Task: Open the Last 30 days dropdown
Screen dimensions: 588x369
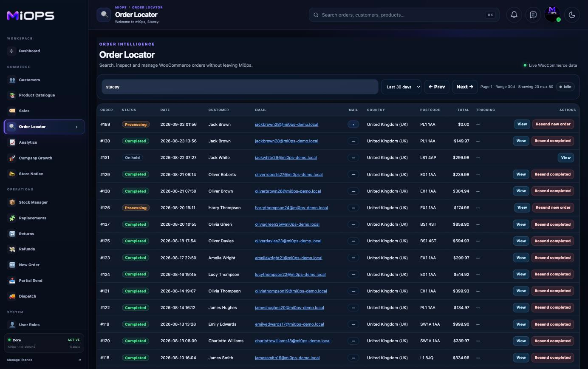Action: click(x=401, y=87)
